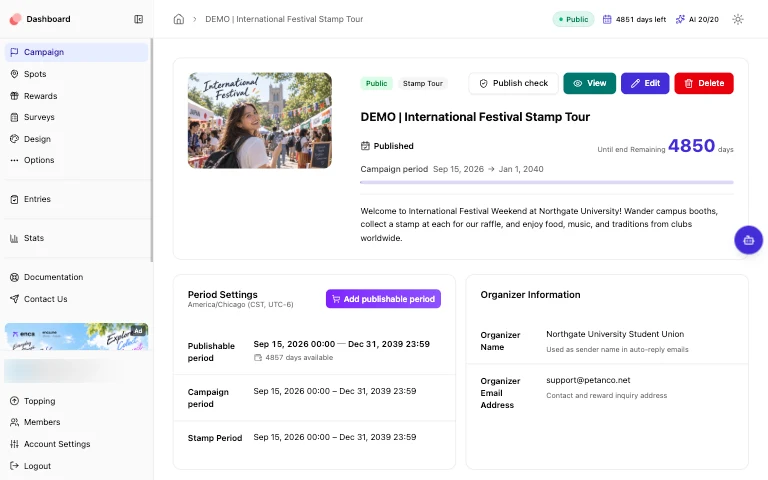Click the Campaign flag icon

point(14,52)
